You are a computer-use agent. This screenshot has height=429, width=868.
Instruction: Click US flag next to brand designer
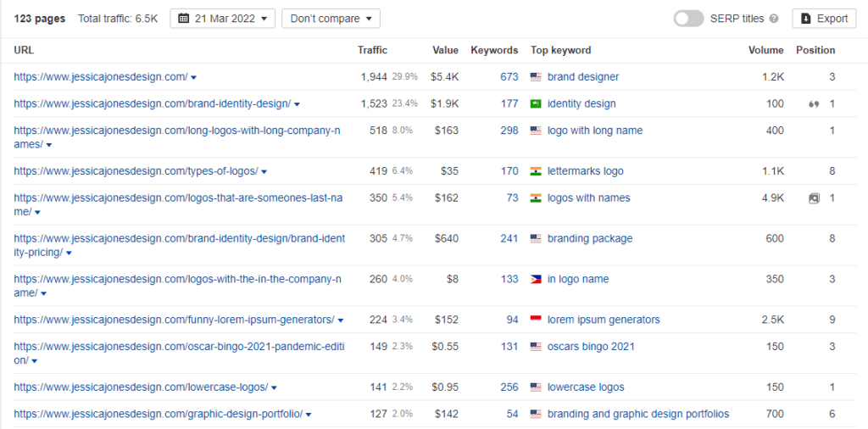536,77
